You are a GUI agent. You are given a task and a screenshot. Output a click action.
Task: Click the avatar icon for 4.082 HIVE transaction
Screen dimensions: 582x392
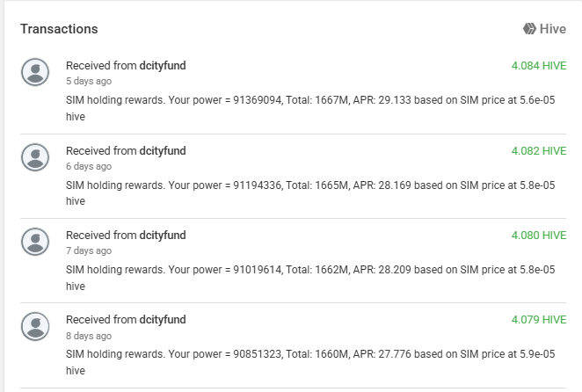(x=35, y=157)
